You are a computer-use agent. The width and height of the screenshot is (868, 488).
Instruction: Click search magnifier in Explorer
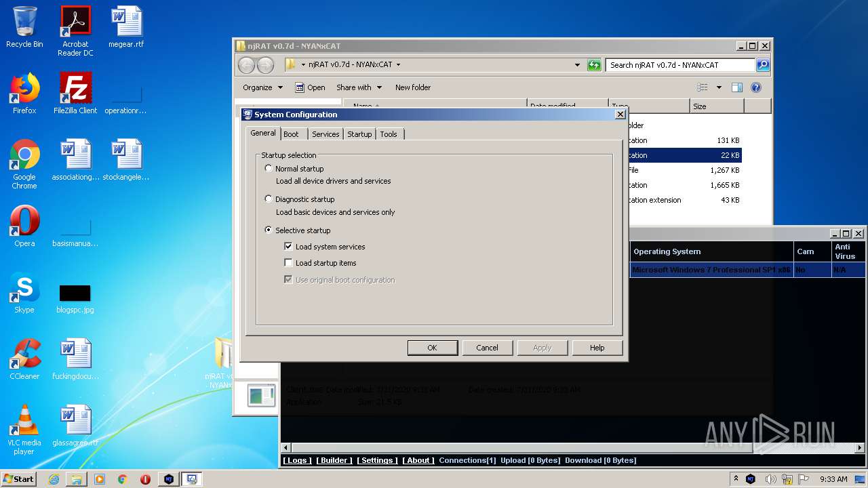tap(763, 65)
